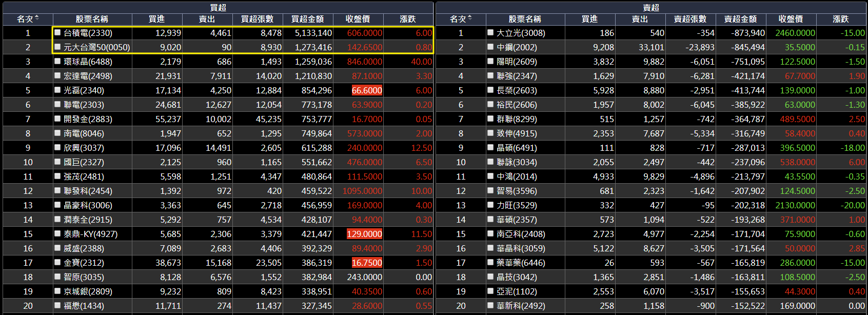This screenshot has height=315, width=868.
Task: Sort the 賣超 table by the 名次 arrows
Action: (x=470, y=18)
